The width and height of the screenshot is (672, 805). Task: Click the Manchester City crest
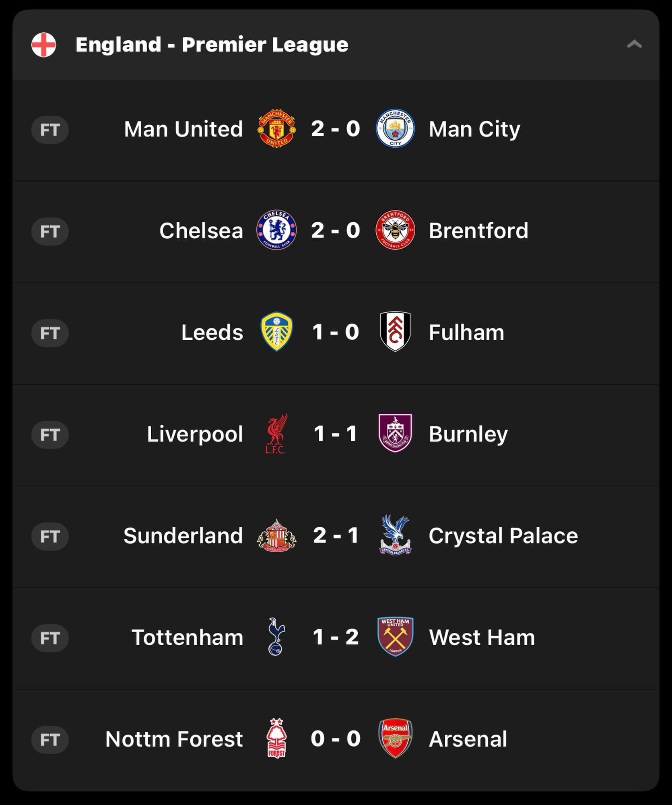point(395,128)
